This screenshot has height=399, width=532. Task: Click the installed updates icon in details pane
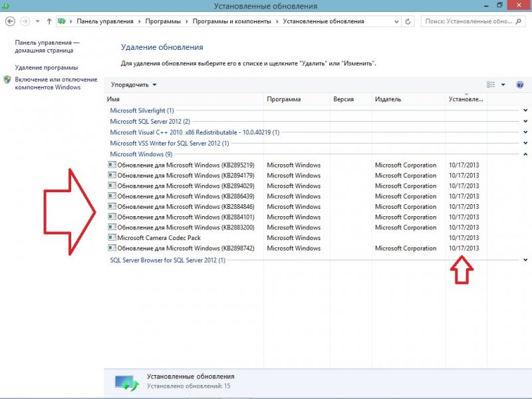tap(127, 383)
